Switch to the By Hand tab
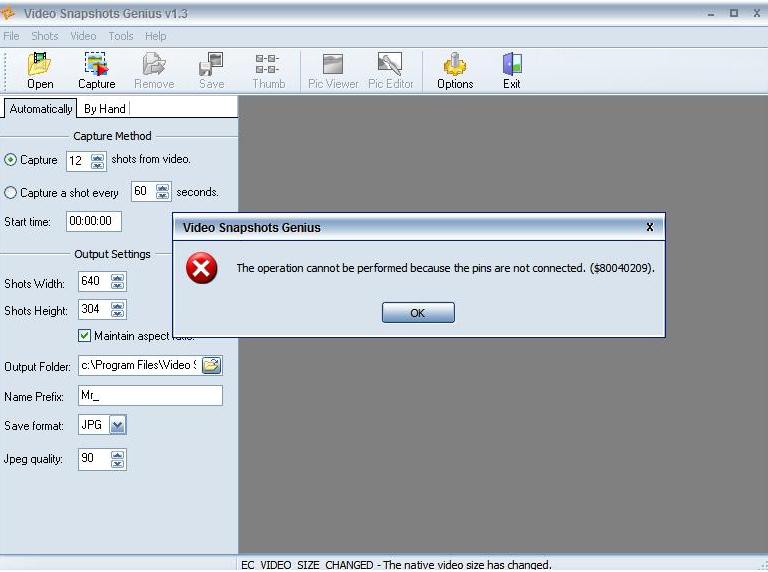768x572 pixels. tap(104, 109)
